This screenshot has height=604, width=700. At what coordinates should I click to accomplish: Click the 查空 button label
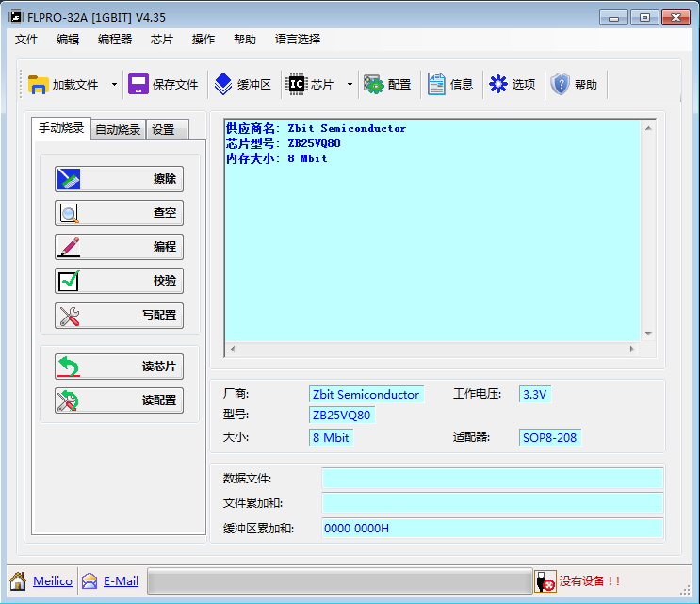point(165,213)
